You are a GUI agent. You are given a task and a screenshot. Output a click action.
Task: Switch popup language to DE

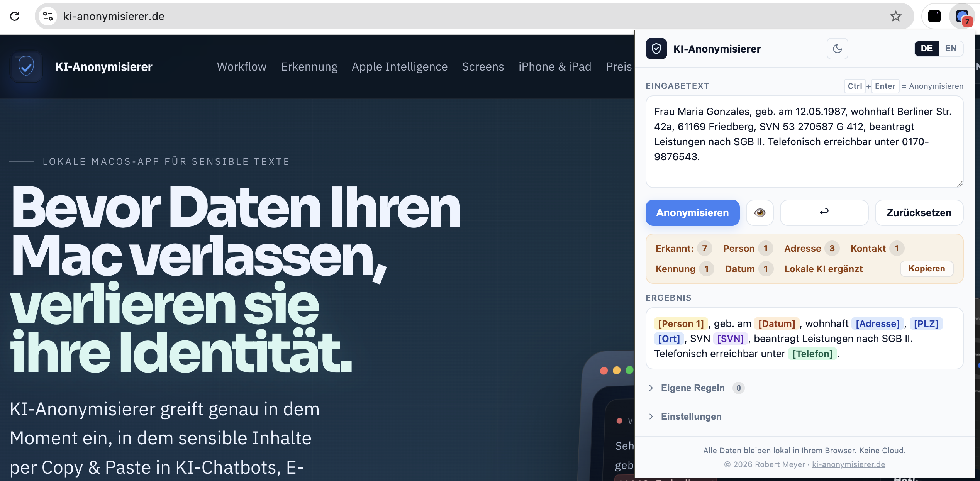tap(926, 49)
